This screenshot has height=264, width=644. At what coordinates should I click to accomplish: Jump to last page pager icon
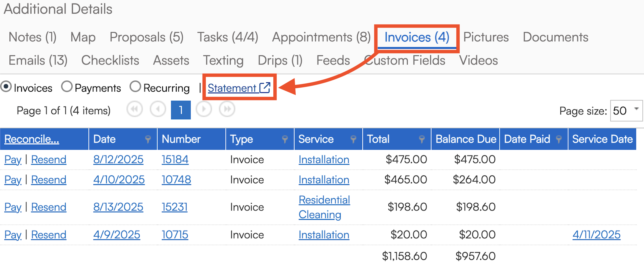227,109
